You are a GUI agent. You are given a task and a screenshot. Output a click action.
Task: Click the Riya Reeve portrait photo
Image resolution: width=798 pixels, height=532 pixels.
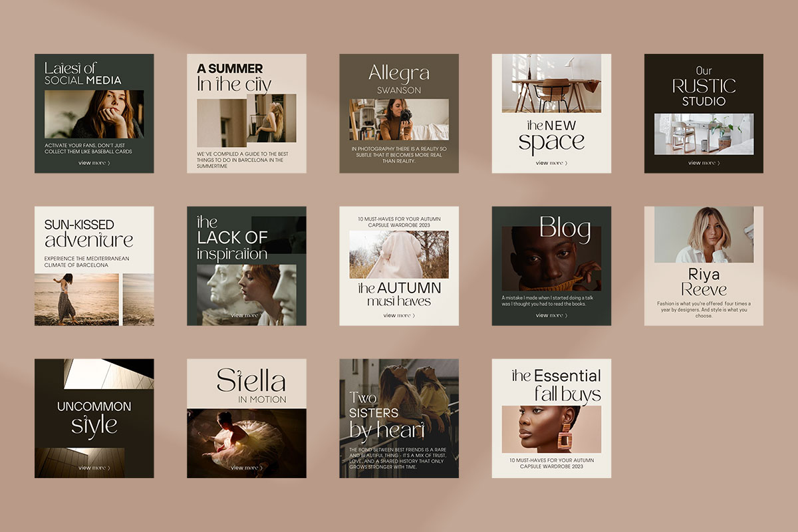point(704,235)
